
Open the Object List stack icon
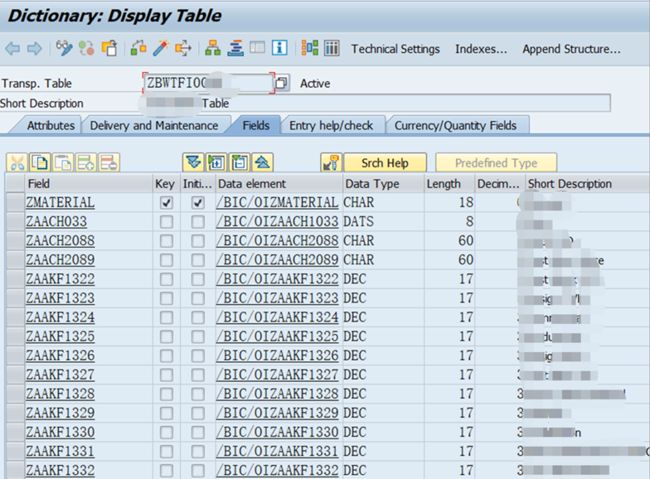pos(235,48)
